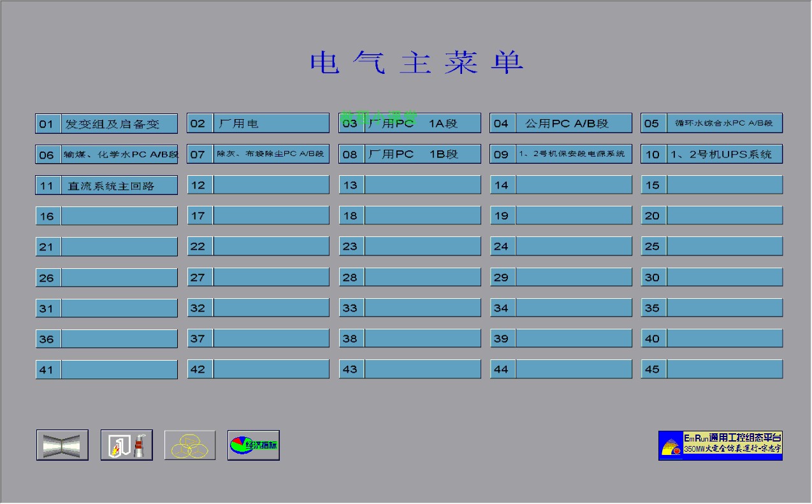Open the 经济指标 pie chart icon

[254, 445]
